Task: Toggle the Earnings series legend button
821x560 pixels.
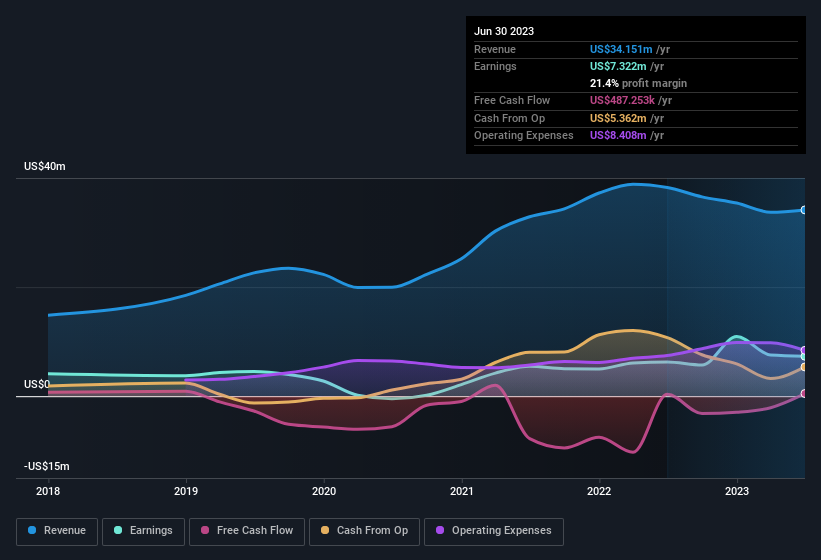Action: tap(143, 531)
